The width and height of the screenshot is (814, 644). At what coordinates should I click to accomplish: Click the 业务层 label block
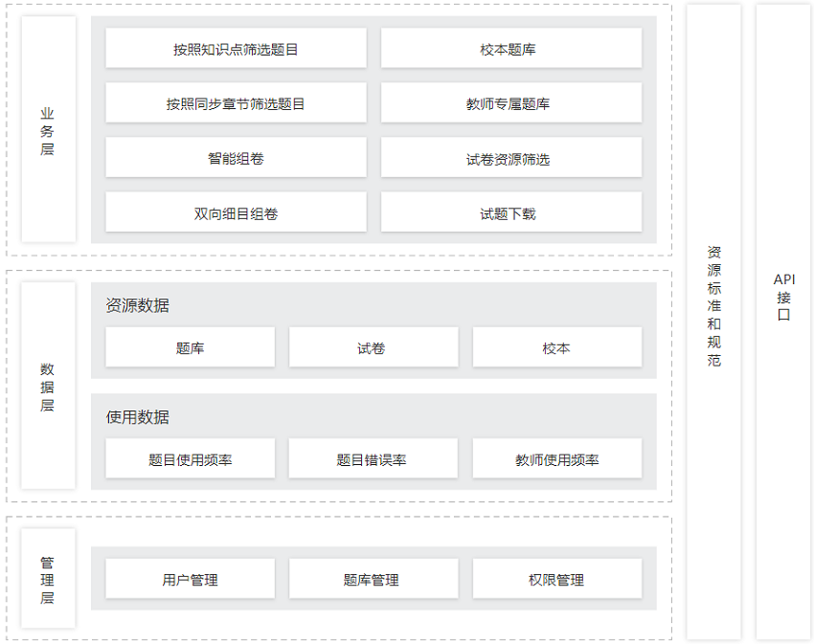point(48,129)
